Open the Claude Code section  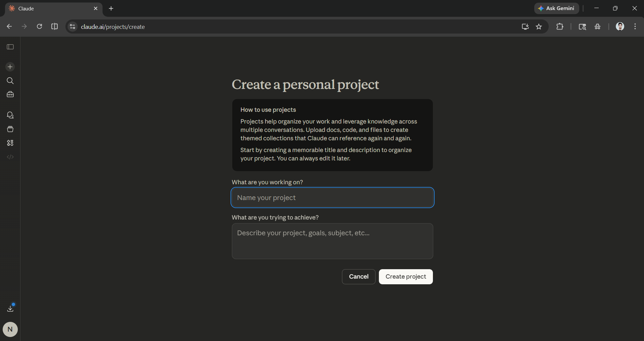(x=10, y=157)
